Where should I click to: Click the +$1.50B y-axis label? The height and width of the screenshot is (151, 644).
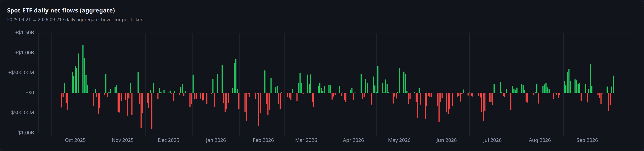point(24,33)
